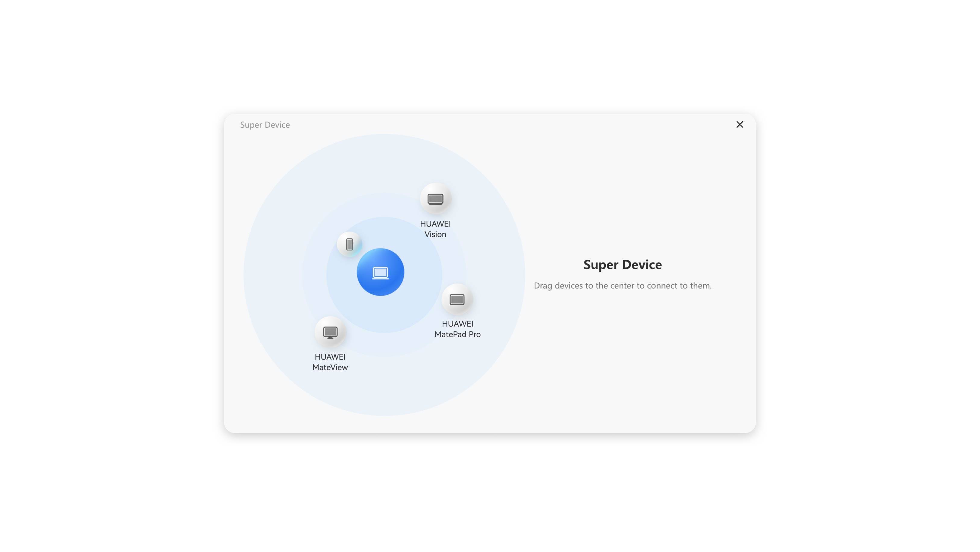Image resolution: width=980 pixels, height=552 pixels.
Task: Click the unlabeled phone device bubble
Action: [x=349, y=244]
